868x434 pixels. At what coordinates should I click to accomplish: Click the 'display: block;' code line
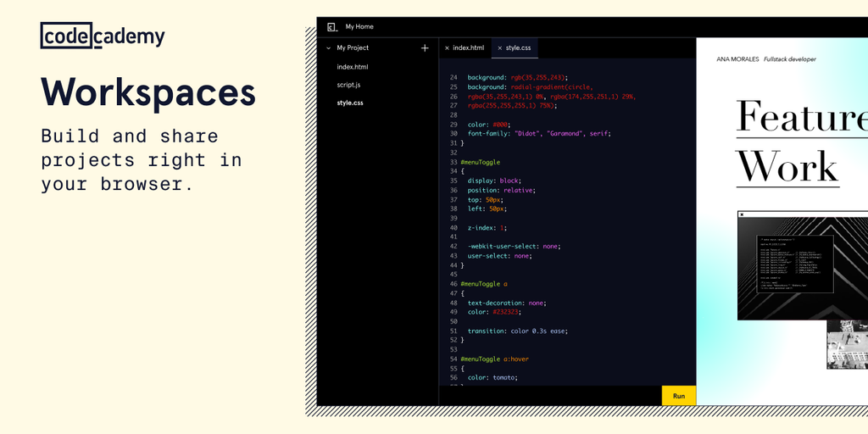494,181
